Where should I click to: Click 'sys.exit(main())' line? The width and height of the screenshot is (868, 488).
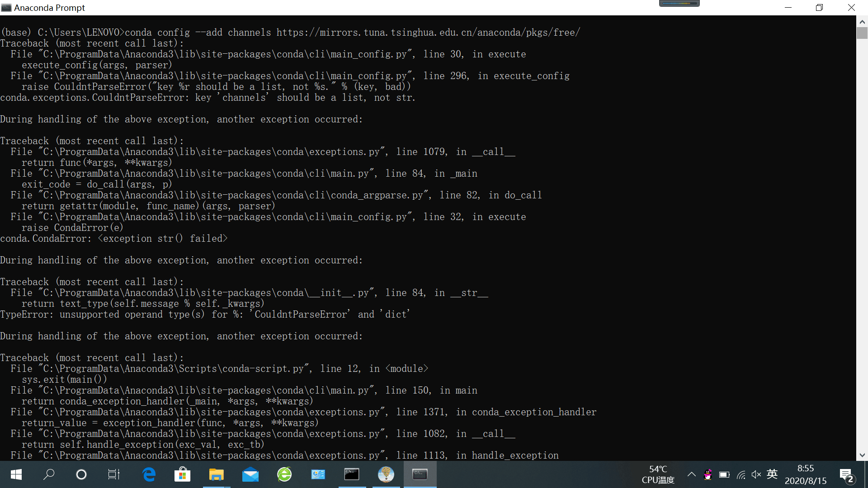64,380
